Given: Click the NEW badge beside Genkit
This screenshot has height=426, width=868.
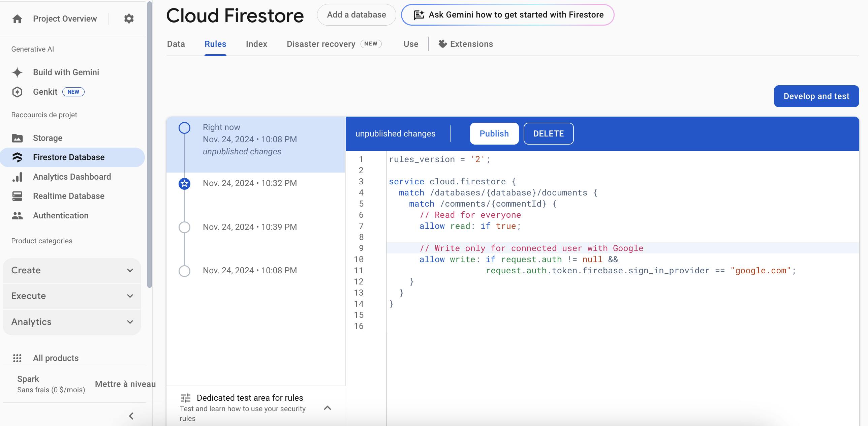Looking at the screenshot, I should pyautogui.click(x=73, y=92).
